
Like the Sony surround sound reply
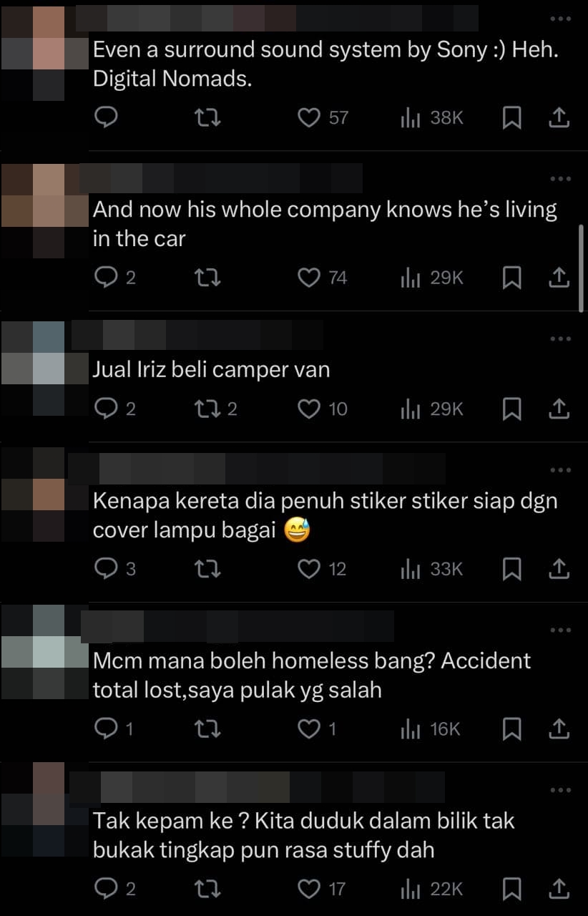322,117
